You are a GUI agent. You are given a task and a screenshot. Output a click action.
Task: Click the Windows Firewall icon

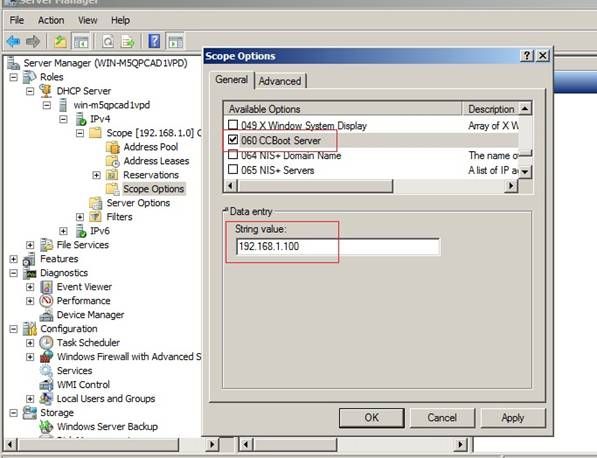point(46,357)
